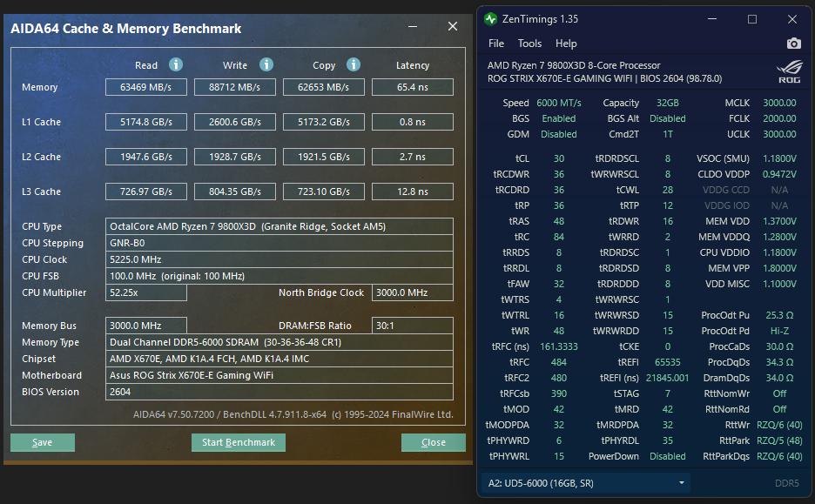Click the CPU Type field OctalCore AMD Ryzen
Screen dimensions: 815x504
280,226
